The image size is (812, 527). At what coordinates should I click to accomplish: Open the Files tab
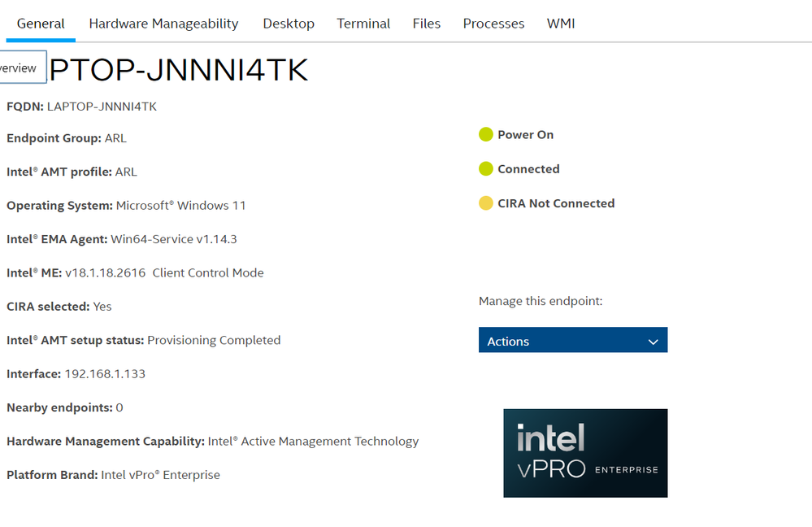(426, 24)
